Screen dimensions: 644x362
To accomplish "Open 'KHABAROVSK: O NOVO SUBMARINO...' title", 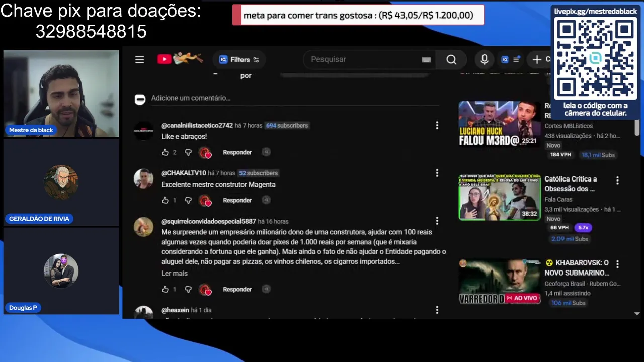I will coord(577,267).
